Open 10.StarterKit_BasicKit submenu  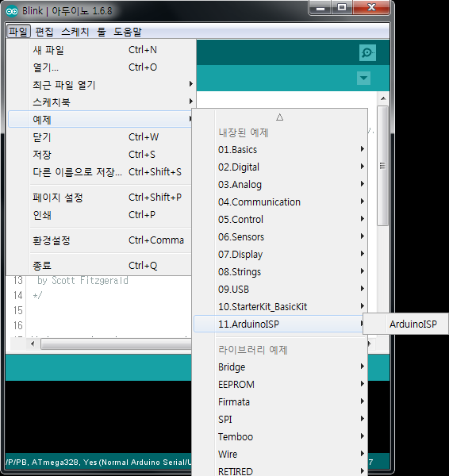(281, 306)
